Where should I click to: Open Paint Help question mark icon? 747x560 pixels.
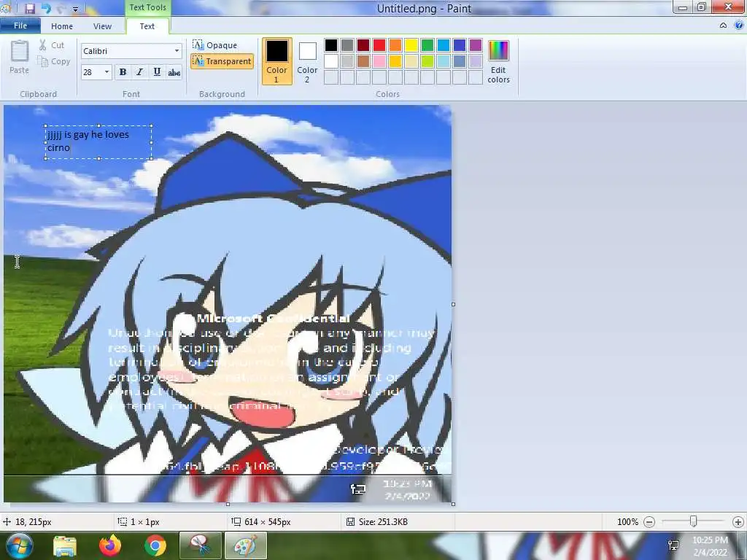point(739,26)
